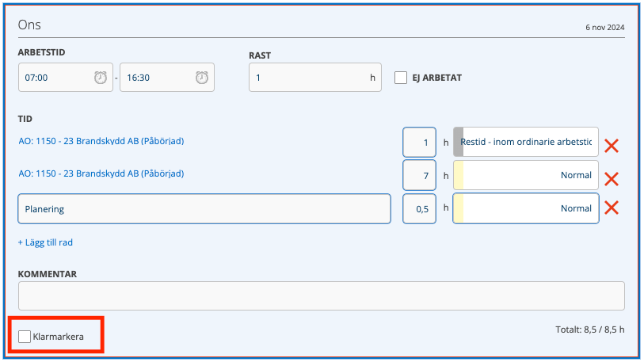This screenshot has width=644, height=362.
Task: Delete the Restid row with red X
Action: (612, 146)
